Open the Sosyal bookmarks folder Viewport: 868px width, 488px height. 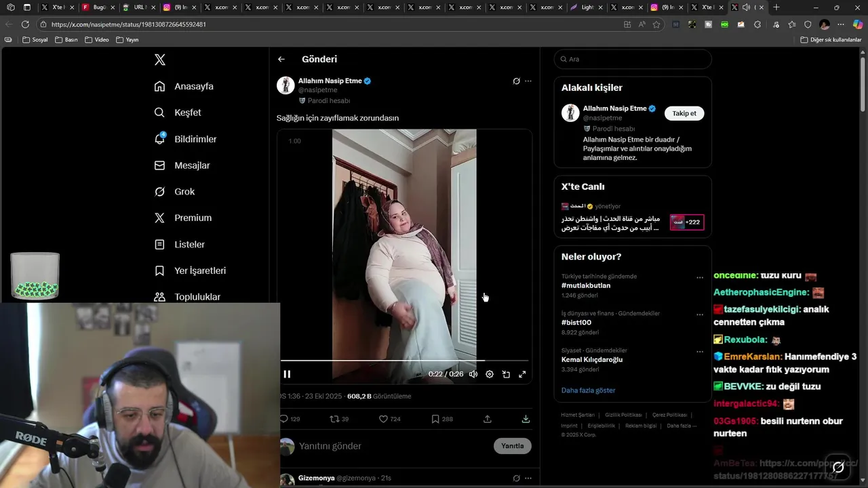(35, 40)
